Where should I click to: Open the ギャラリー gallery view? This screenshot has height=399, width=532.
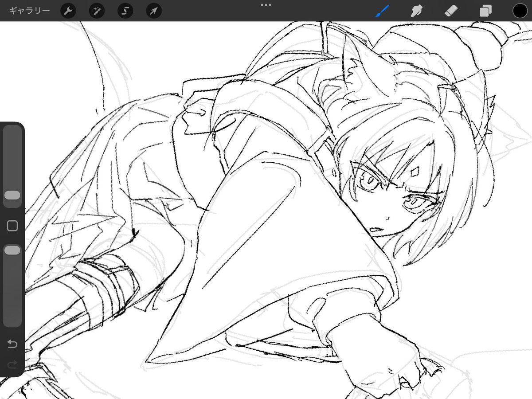(29, 11)
